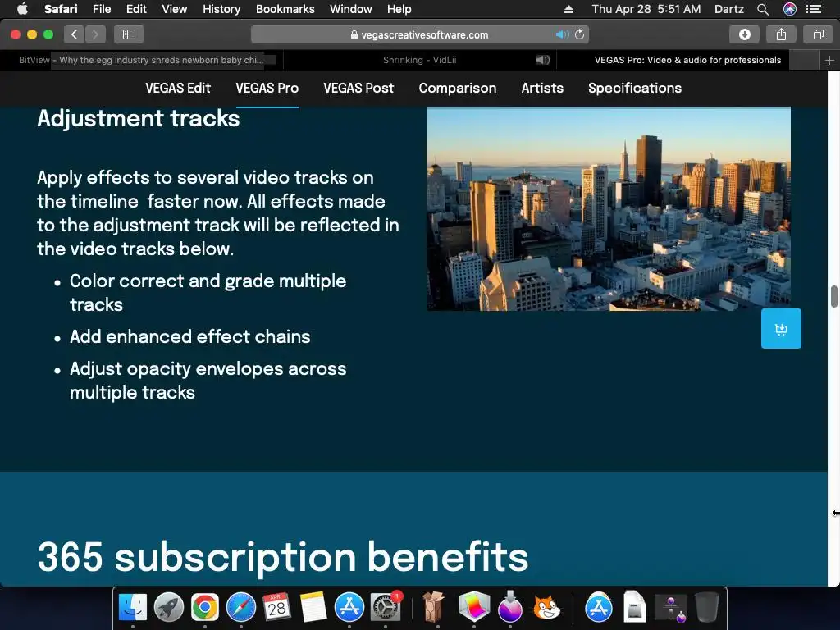This screenshot has width=840, height=630.
Task: Open Notes app in Dock
Action: pos(313,608)
